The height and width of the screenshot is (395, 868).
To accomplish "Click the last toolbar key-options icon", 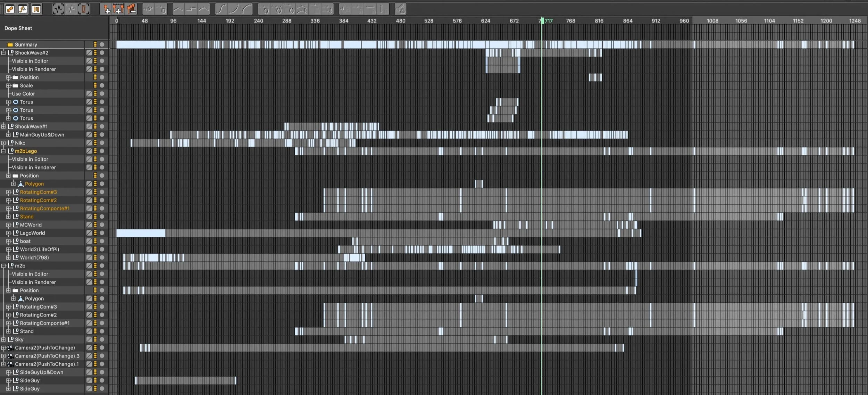I will pos(400,9).
